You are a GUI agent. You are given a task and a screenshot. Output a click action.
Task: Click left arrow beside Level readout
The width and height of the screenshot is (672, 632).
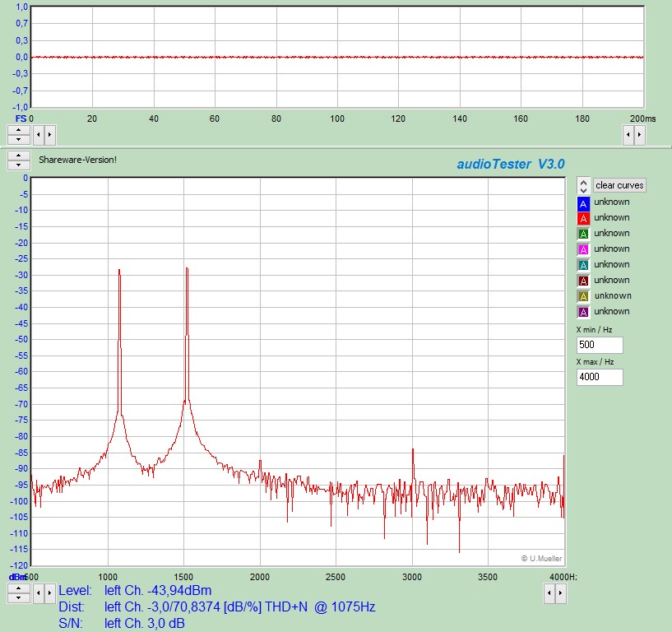click(x=39, y=593)
